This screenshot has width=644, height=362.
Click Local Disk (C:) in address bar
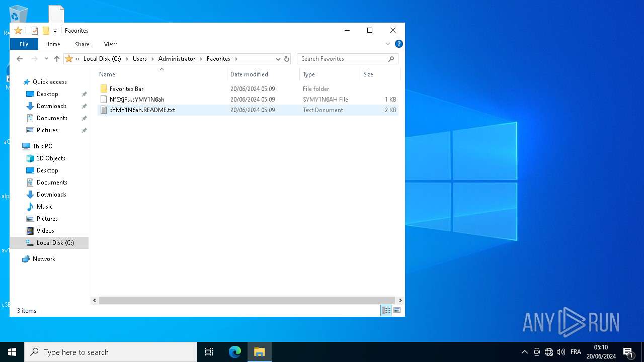click(102, 59)
